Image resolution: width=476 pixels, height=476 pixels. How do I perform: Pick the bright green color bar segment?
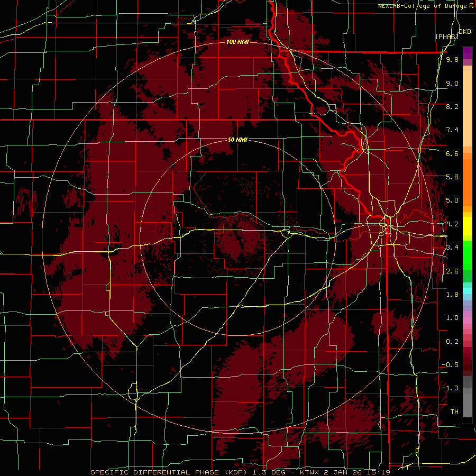[467, 256]
